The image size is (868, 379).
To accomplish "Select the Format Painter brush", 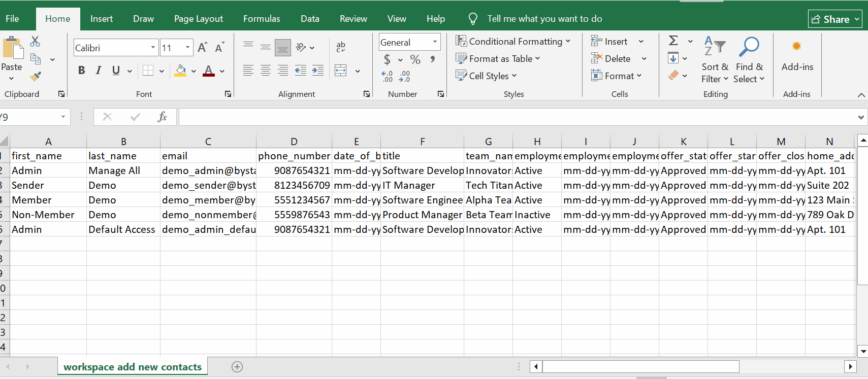I will tap(36, 76).
